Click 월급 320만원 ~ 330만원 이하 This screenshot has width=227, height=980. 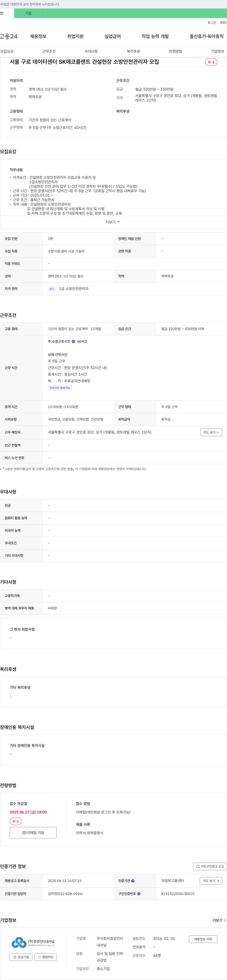click(183, 329)
